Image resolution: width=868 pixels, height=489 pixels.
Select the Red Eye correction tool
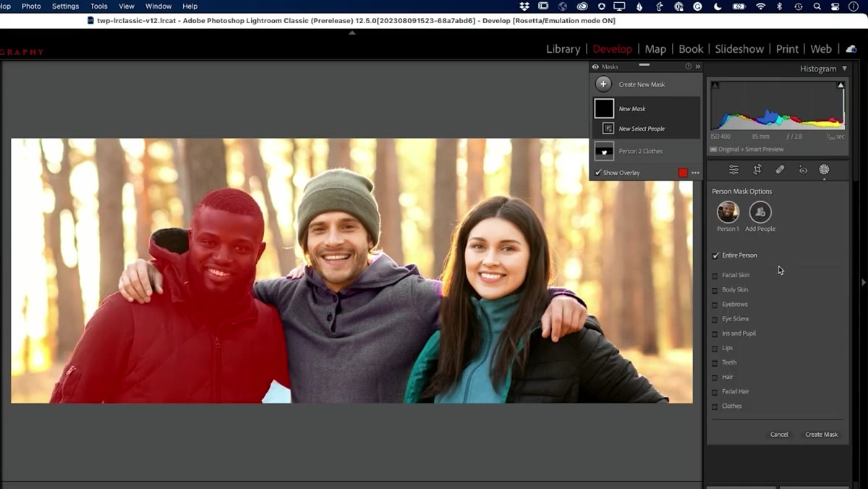pyautogui.click(x=803, y=169)
